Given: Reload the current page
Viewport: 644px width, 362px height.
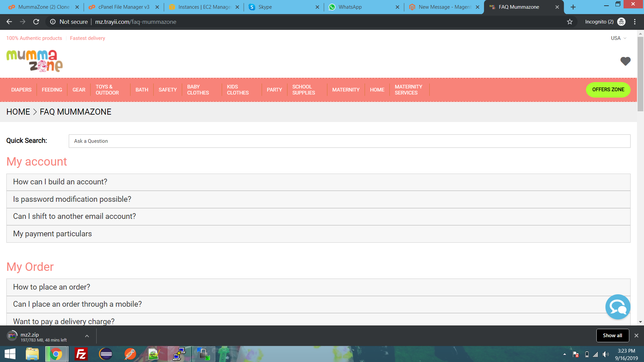Looking at the screenshot, I should 36,22.
